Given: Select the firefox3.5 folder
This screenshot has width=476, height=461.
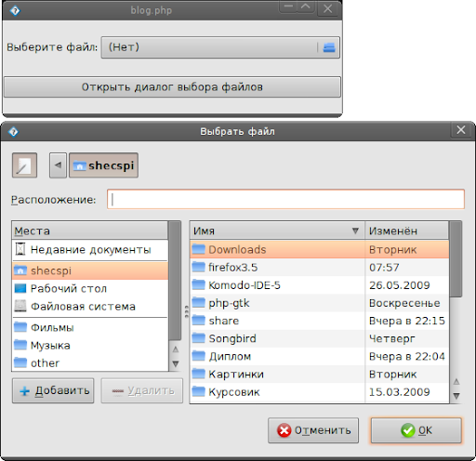Looking at the screenshot, I should 319,268.
